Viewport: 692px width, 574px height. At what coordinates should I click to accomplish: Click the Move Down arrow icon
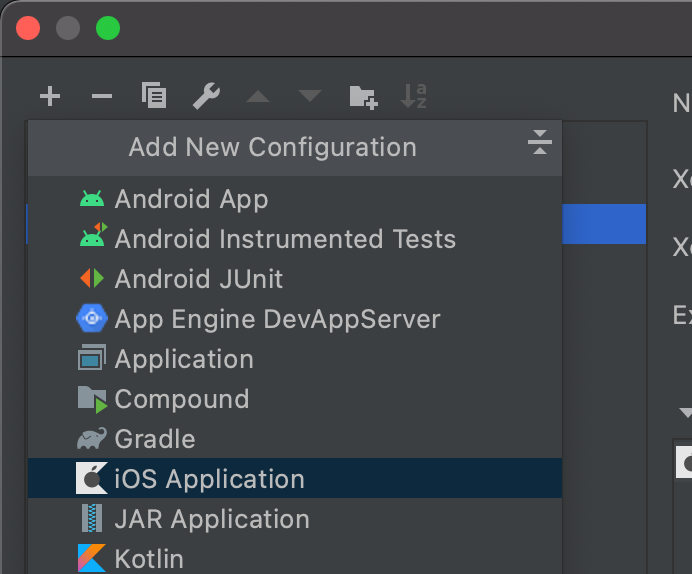pos(310,96)
